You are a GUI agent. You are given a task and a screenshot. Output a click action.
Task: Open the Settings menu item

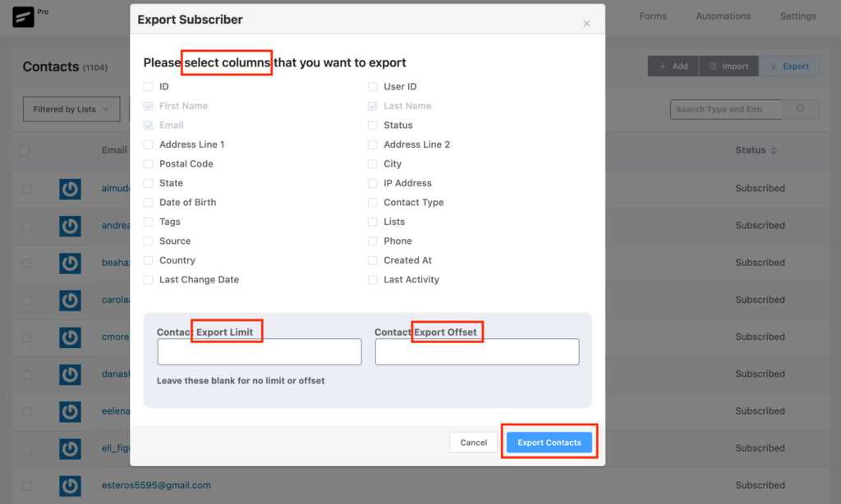pyautogui.click(x=797, y=16)
